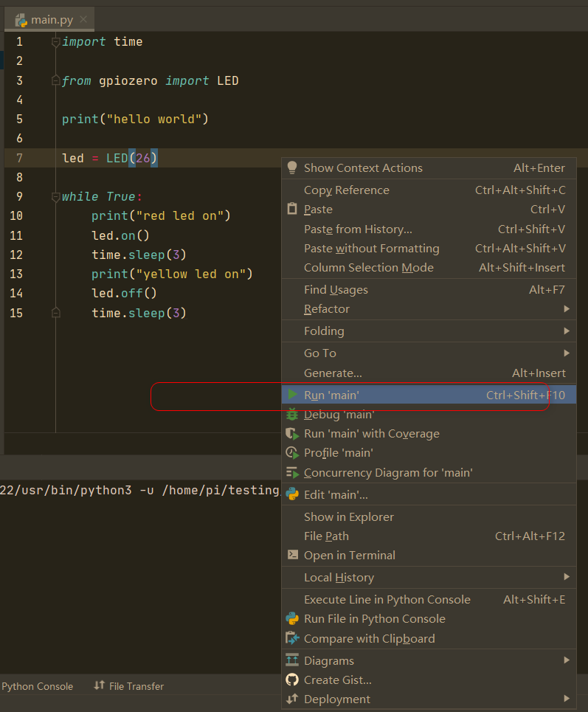This screenshot has height=712, width=588.
Task: Select Copy Reference from the menu
Action: [x=346, y=190]
